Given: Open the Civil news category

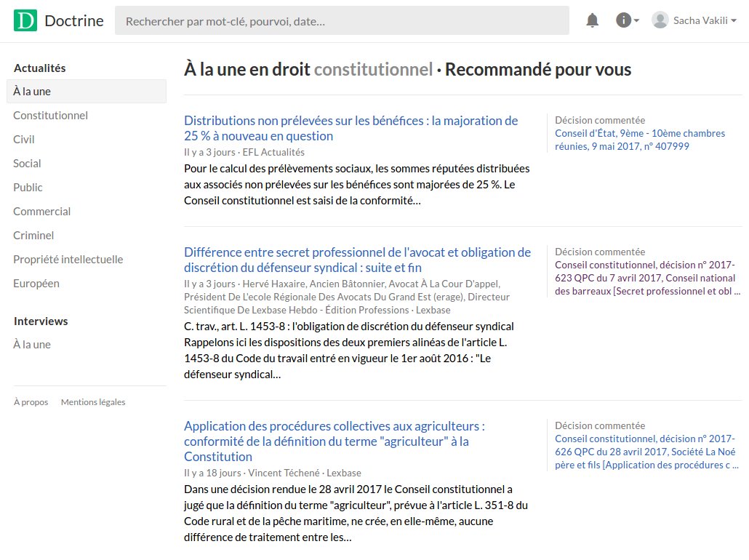Looking at the screenshot, I should tap(24, 139).
